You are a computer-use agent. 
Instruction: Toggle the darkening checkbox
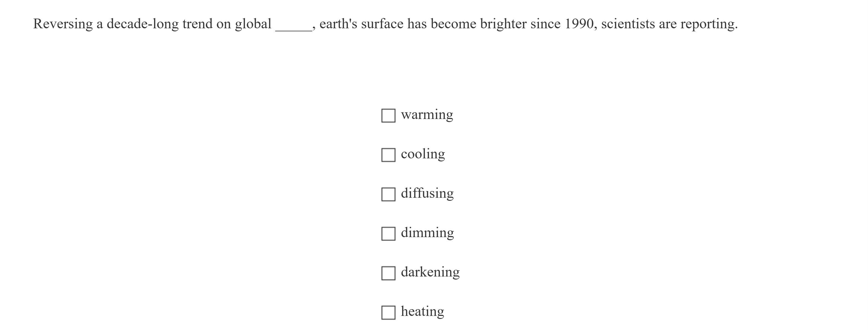pos(388,273)
